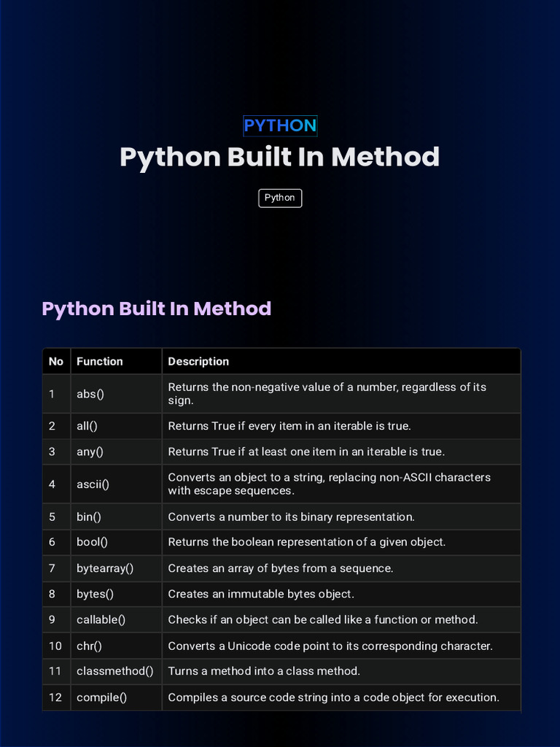The width and height of the screenshot is (560, 747).
Task: Select the ascii() function cell
Action: click(93, 484)
